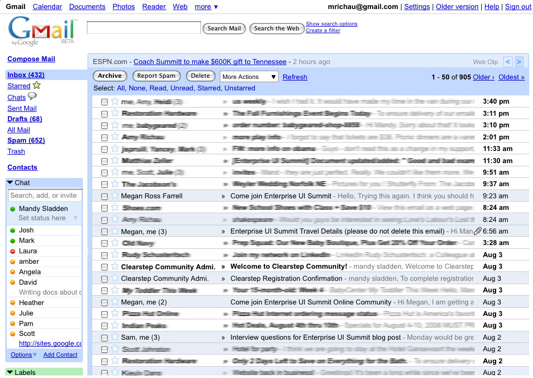Collapse the Chat panel
533x378 pixels.
click(10, 183)
